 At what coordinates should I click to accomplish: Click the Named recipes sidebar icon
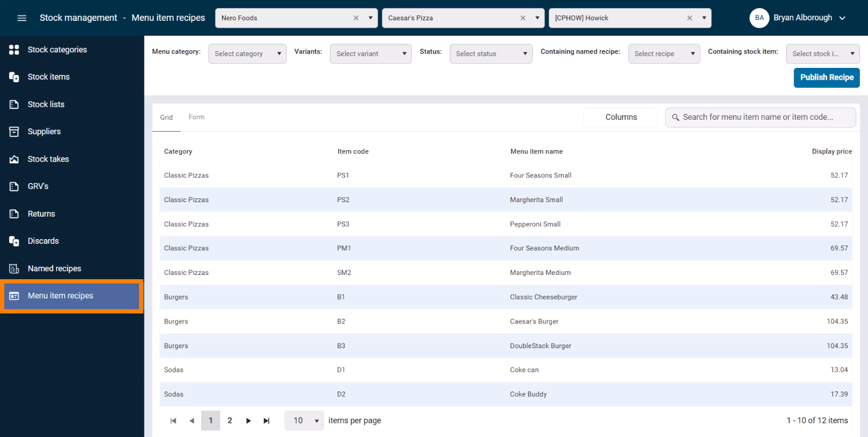click(x=14, y=269)
